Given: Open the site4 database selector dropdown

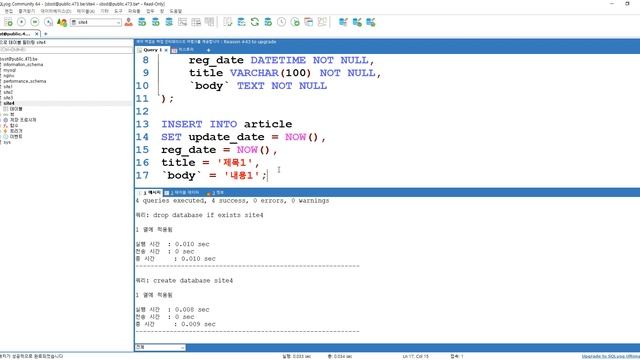Looking at the screenshot, I should [96, 22].
